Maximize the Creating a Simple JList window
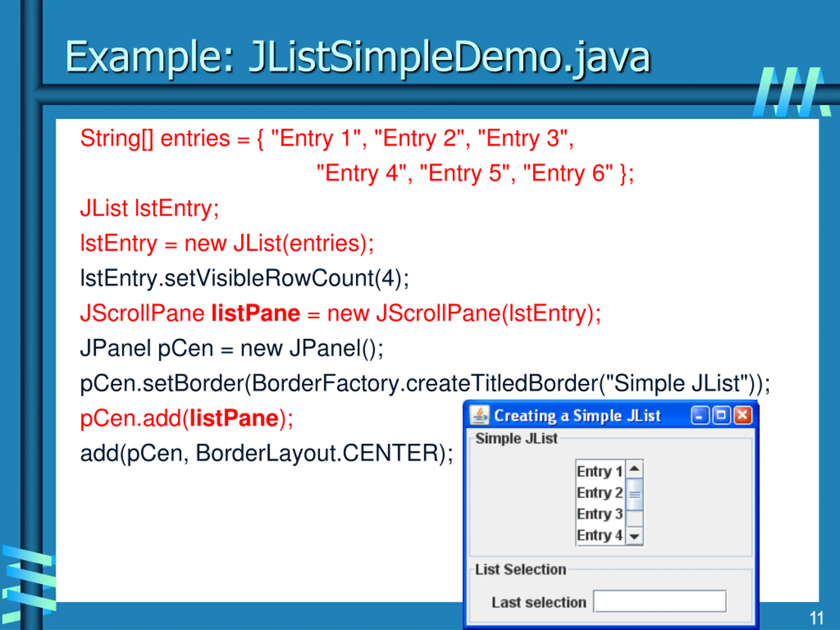 pyautogui.click(x=721, y=415)
